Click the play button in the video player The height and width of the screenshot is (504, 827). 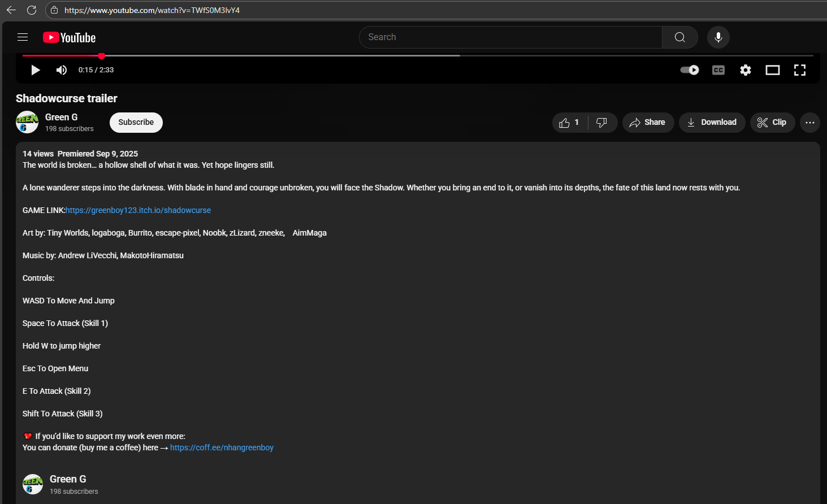(x=36, y=70)
